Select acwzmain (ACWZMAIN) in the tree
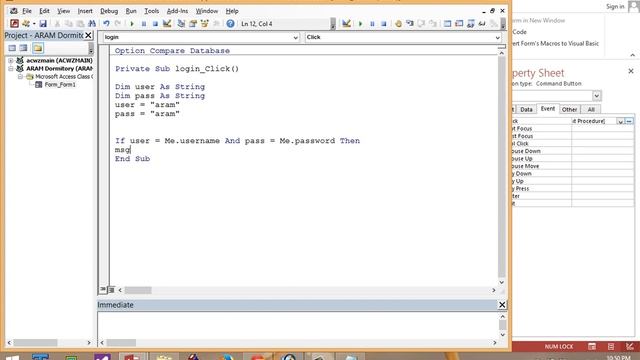Image resolution: width=640 pixels, height=360 pixels. coord(59,60)
